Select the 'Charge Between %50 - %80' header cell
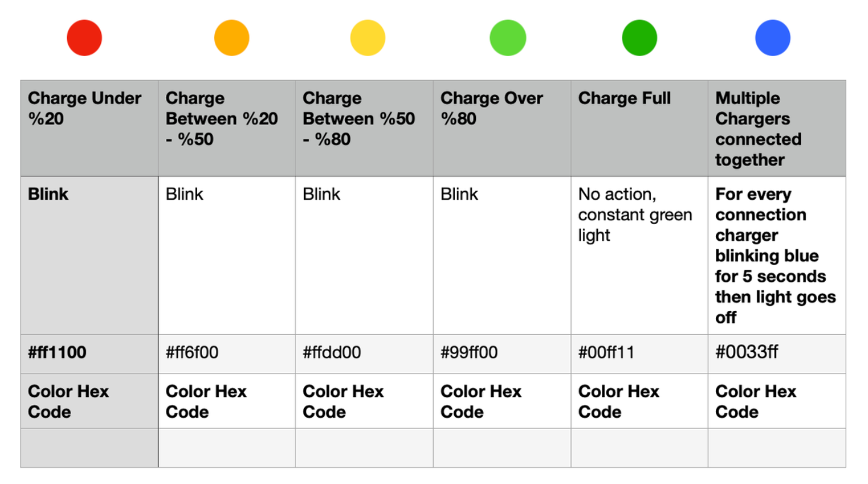Image resolution: width=868 pixels, height=484 pixels. 364,128
